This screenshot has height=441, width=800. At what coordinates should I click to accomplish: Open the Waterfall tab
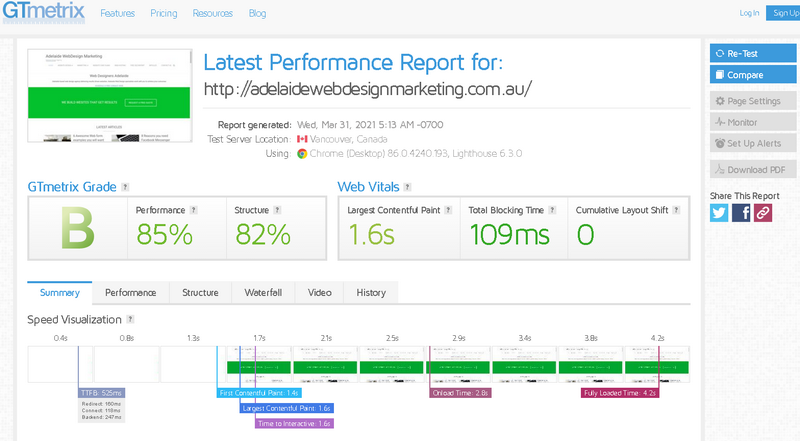pos(263,292)
